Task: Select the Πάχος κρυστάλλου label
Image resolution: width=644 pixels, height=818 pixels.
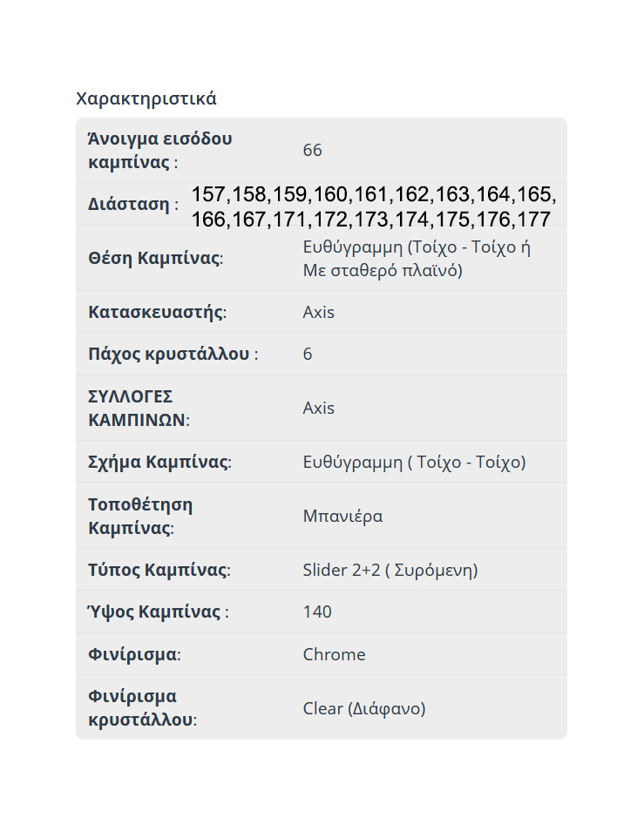Action: click(173, 355)
